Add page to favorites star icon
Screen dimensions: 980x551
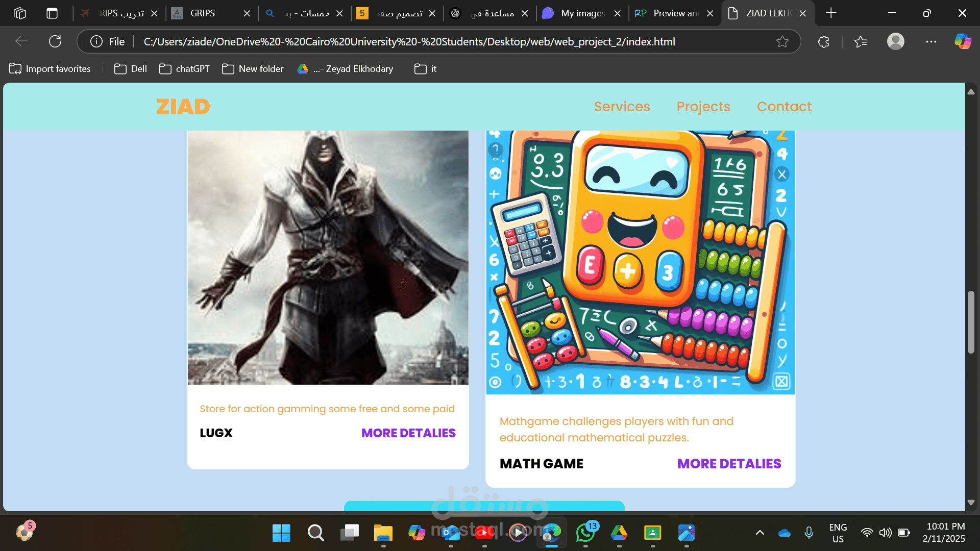782,42
